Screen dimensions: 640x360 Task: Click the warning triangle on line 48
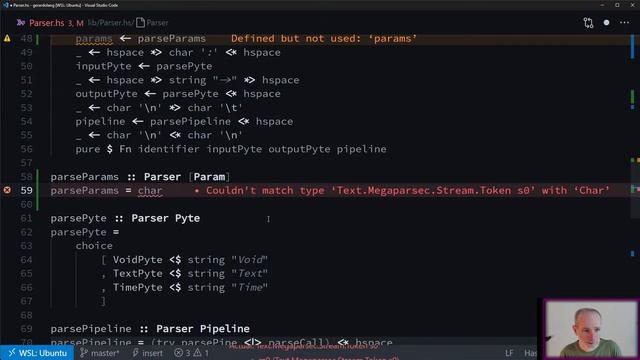click(x=7, y=38)
